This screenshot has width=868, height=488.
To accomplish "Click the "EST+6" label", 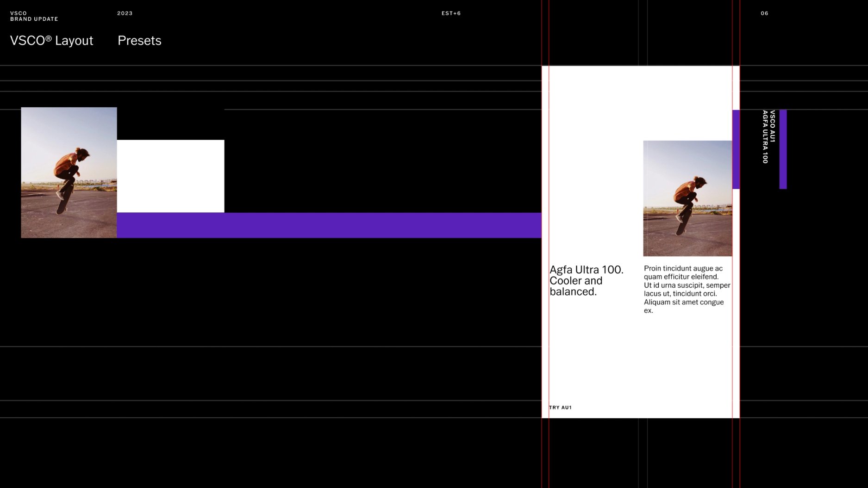I will (451, 13).
